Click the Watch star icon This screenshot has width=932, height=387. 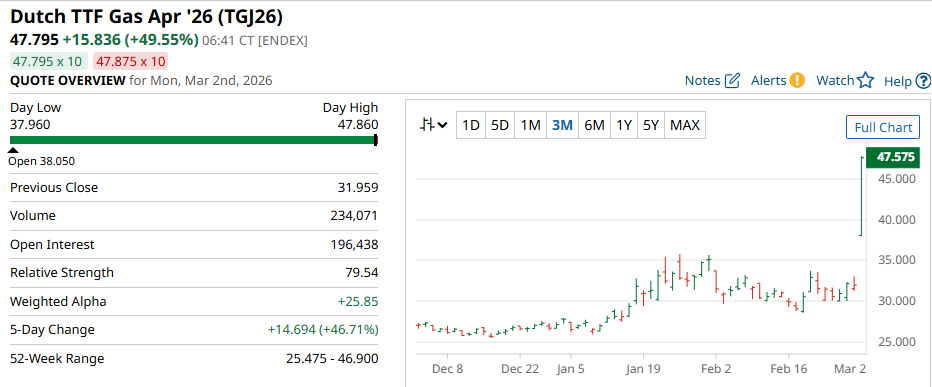click(x=865, y=80)
